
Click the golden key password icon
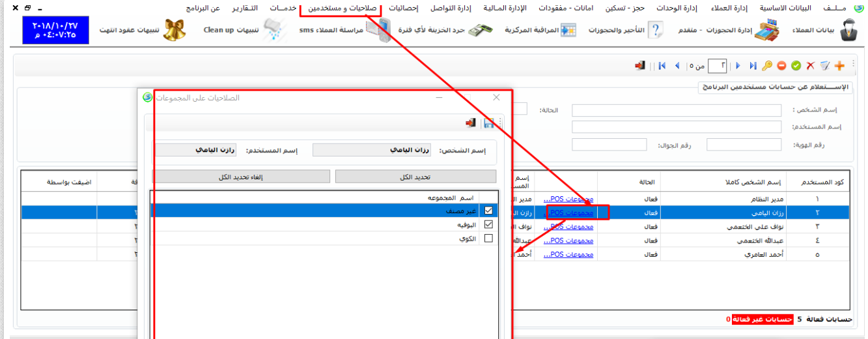[x=767, y=66]
